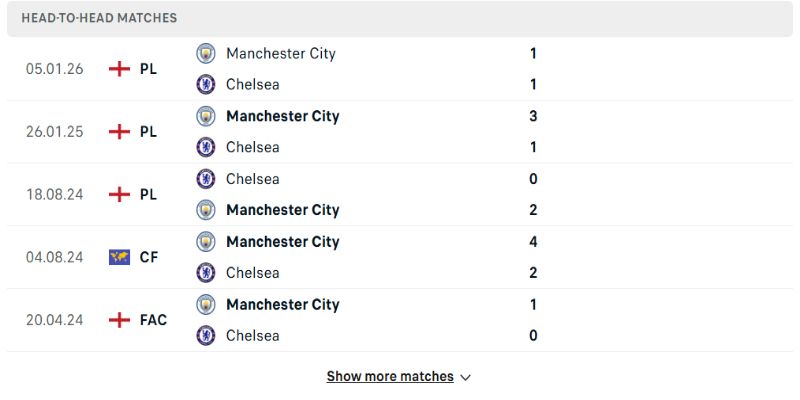Click the 18.08.24 match date
Image resolution: width=800 pixels, height=400 pixels.
(x=55, y=194)
